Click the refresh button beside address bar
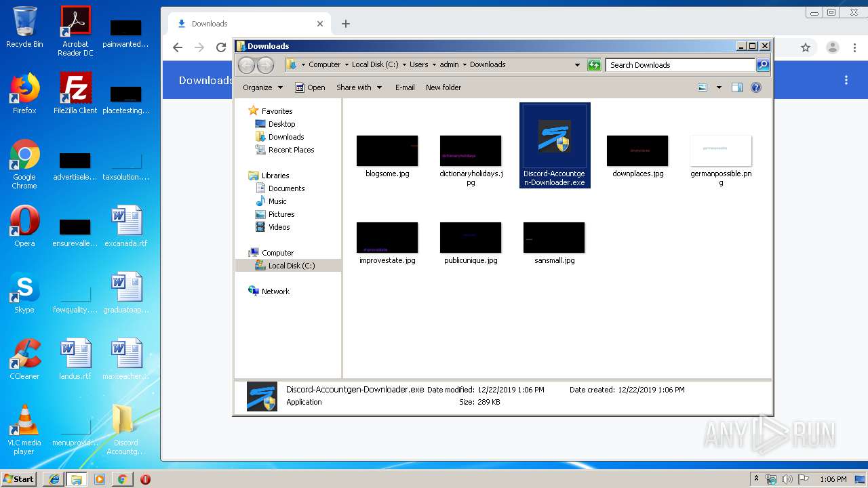Screen dimensions: 868x488 pos(594,65)
